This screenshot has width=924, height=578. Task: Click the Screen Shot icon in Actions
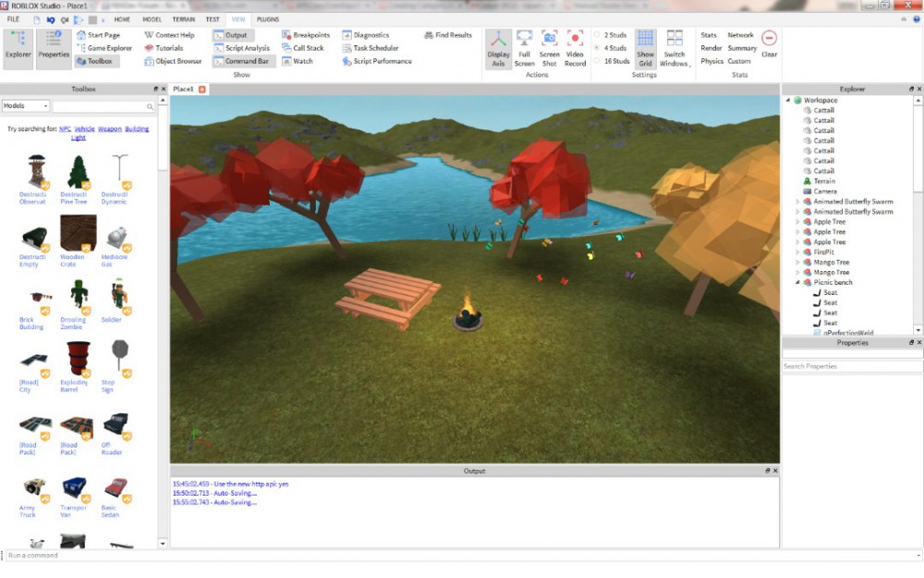(550, 46)
